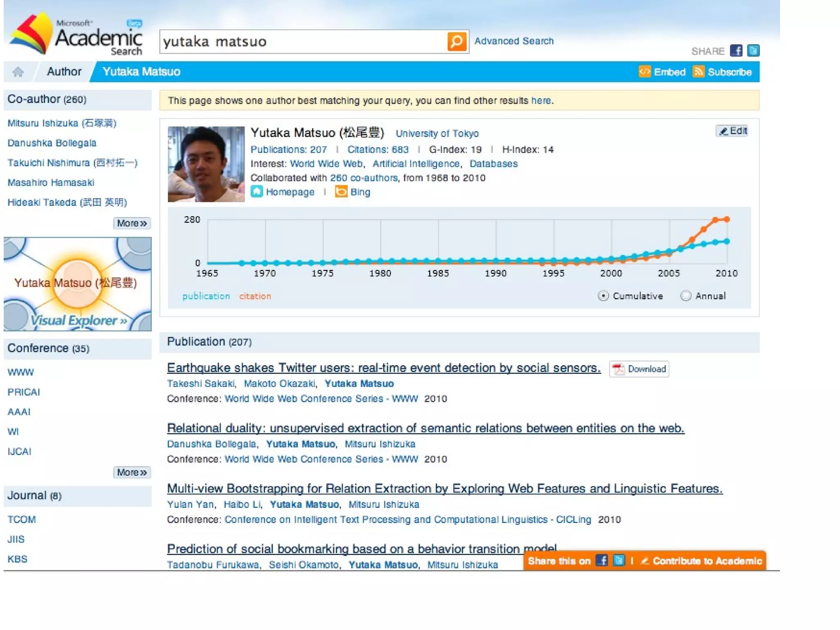Open the Bing search icon link
The image size is (840, 630).
click(x=341, y=192)
